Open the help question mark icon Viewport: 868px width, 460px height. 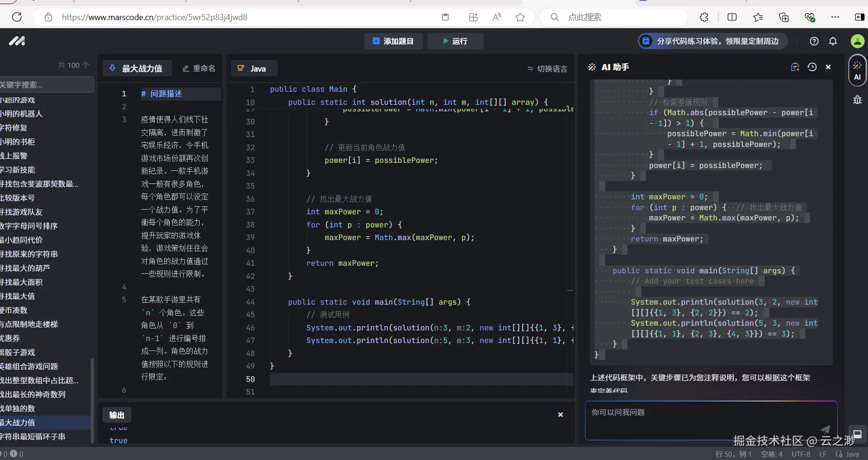pos(814,41)
